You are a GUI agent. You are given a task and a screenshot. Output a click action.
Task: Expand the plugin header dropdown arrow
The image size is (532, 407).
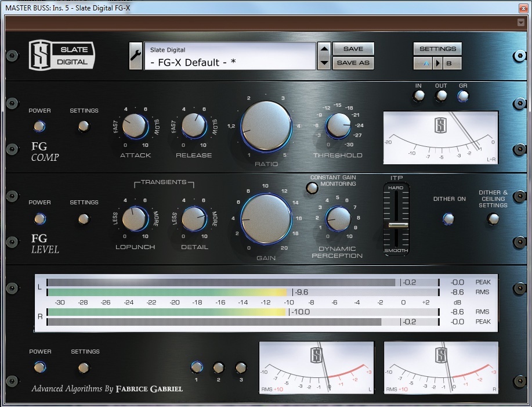521,23
